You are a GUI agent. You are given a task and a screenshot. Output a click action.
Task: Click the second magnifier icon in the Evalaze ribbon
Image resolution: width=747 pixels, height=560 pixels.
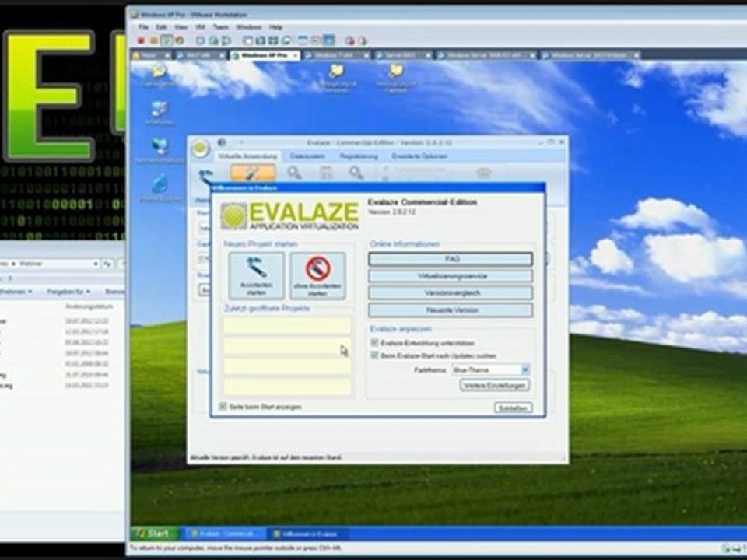[x=356, y=173]
